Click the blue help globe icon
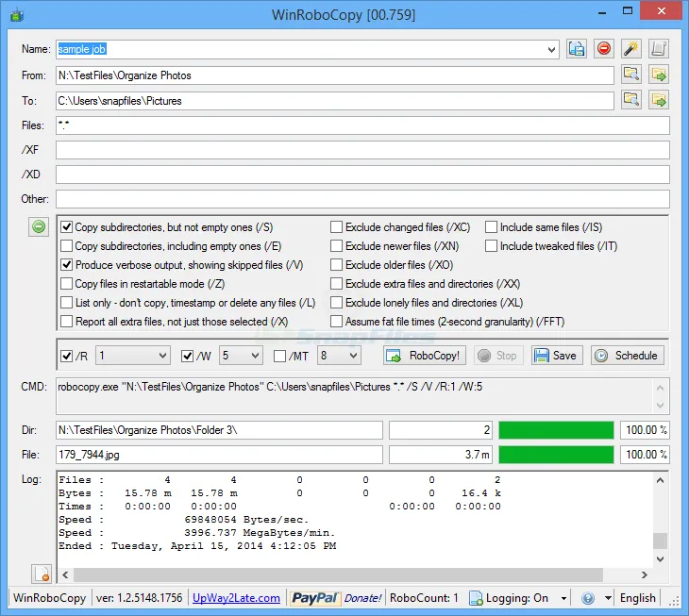The image size is (689, 616). pyautogui.click(x=588, y=598)
